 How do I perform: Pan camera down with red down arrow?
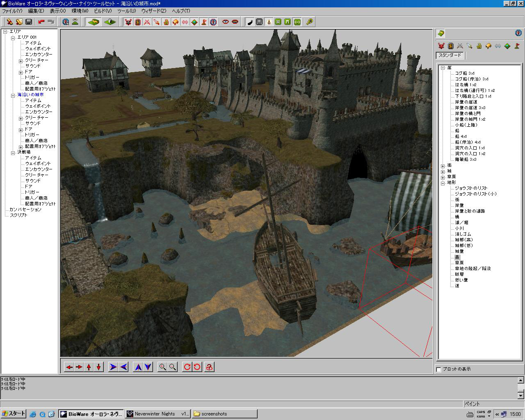(99, 367)
